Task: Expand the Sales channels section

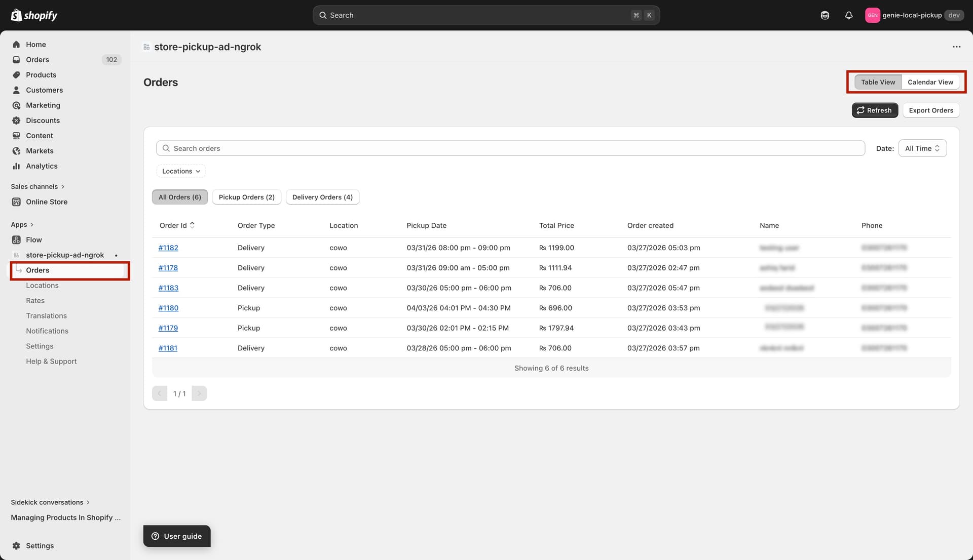Action: [x=38, y=186]
